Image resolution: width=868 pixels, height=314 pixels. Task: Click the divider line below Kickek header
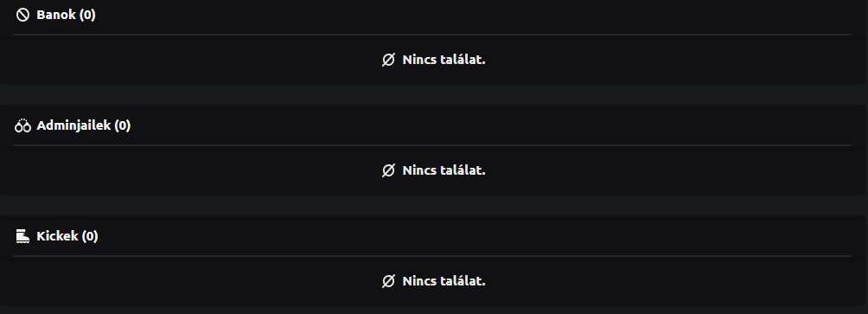coord(432,256)
